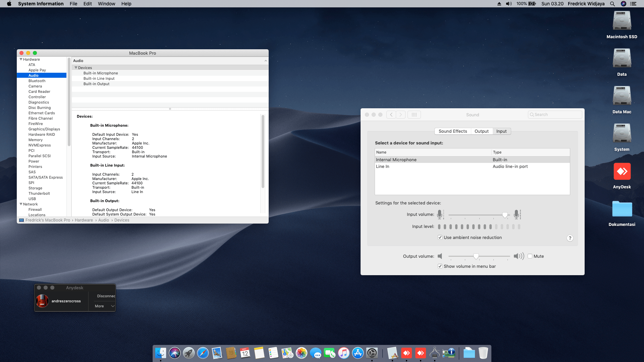Open the Window menu
This screenshot has width=644, height=362.
[x=106, y=4]
